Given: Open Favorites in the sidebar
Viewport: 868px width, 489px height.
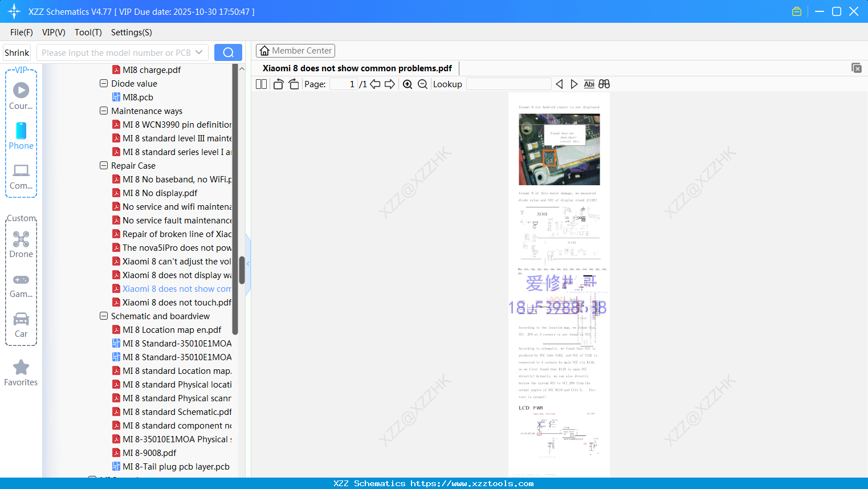Looking at the screenshot, I should (21, 373).
